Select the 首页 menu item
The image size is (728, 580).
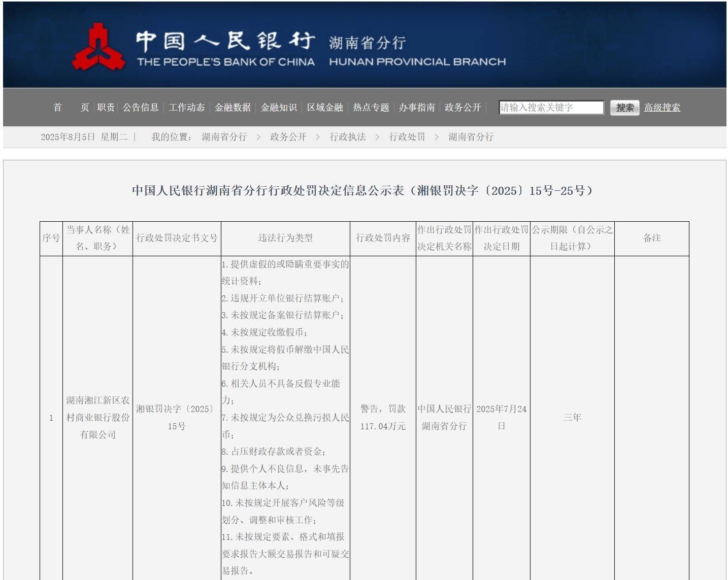71,108
